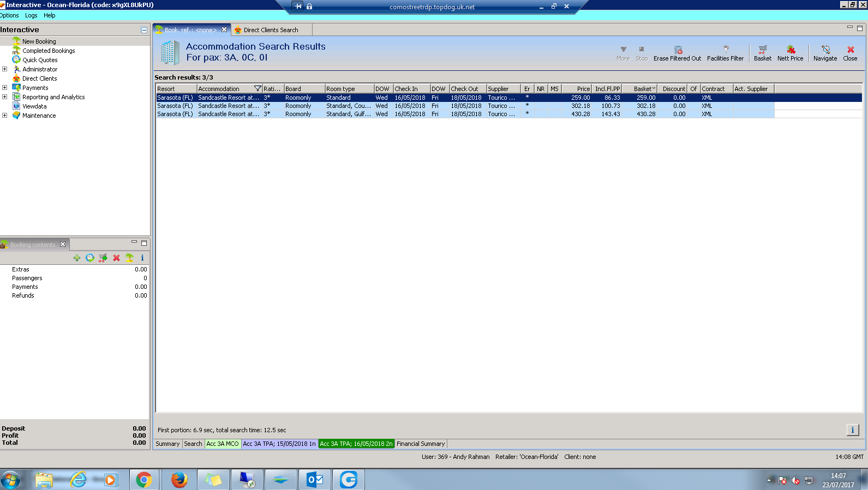Open Quick Quotes
Image resolution: width=868 pixels, height=490 pixels.
[40, 60]
